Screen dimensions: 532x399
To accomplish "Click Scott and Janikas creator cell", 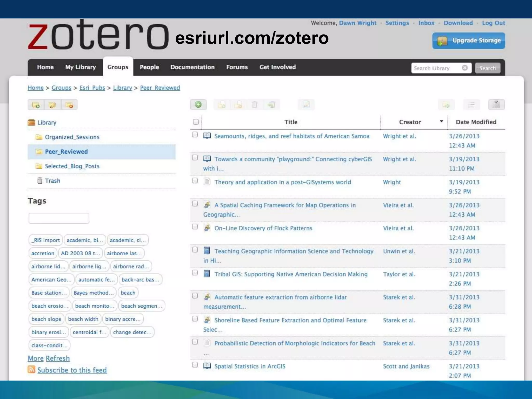I will (406, 366).
